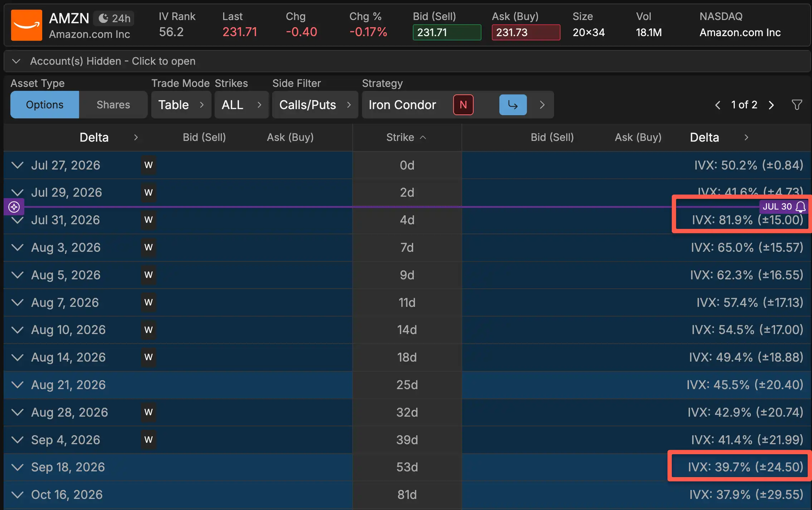Viewport: 812px width, 510px height.
Task: Click the JUL 30 earnings bell tag
Action: [x=784, y=207]
